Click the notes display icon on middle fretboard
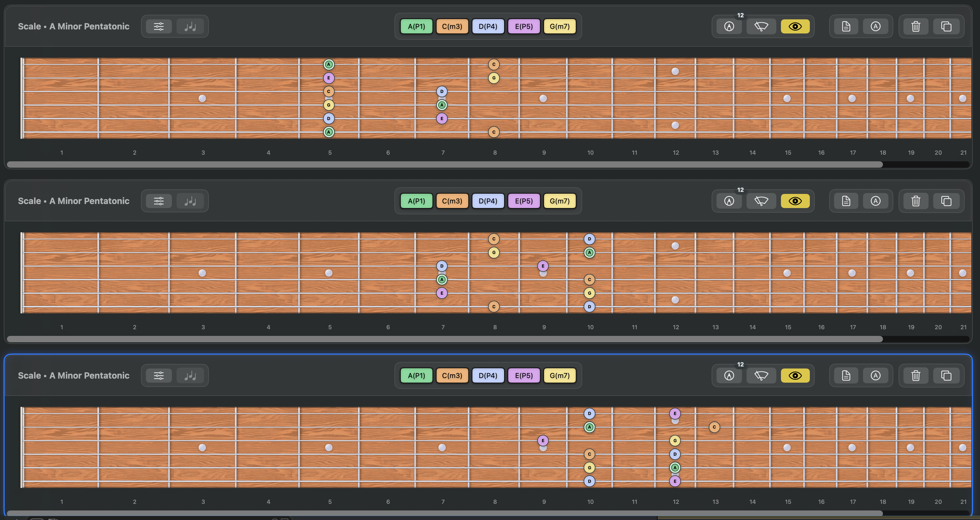The image size is (980, 520). (x=191, y=201)
